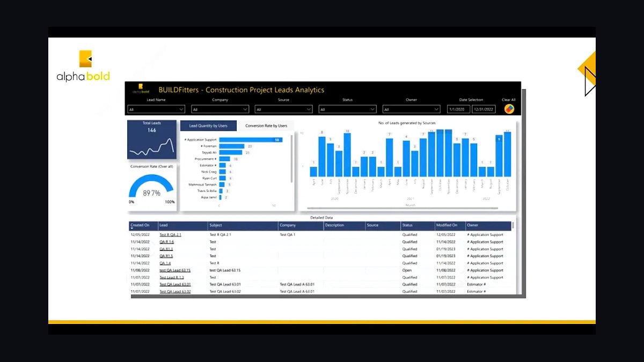Expand the Status filter dropdown
The height and width of the screenshot is (362, 644).
347,109
